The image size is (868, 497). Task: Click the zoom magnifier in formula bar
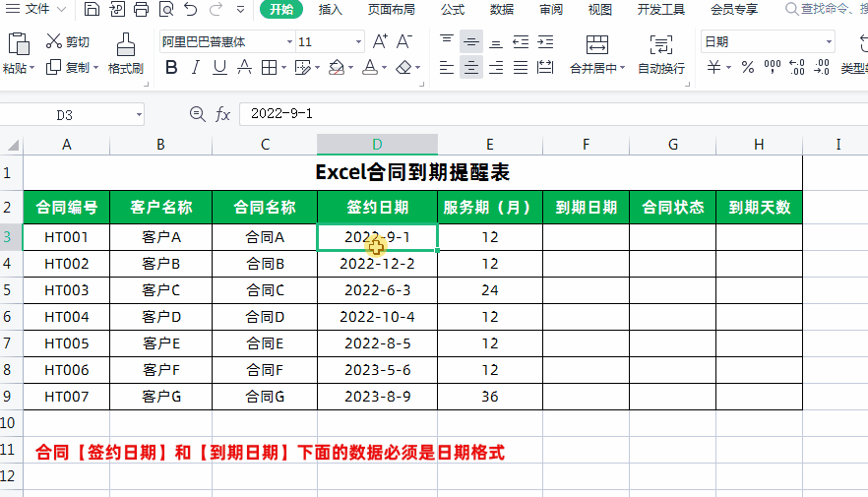click(197, 114)
